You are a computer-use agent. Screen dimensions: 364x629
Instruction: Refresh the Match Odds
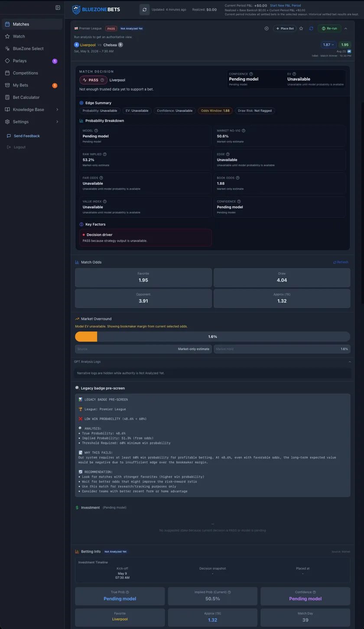tap(341, 262)
